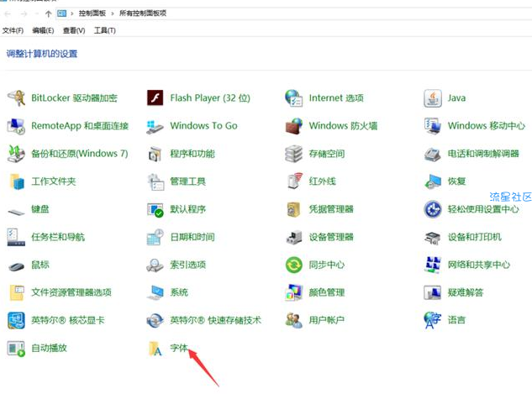Open the 疑难解答 link
Image resolution: width=532 pixels, height=394 pixels.
pos(466,292)
